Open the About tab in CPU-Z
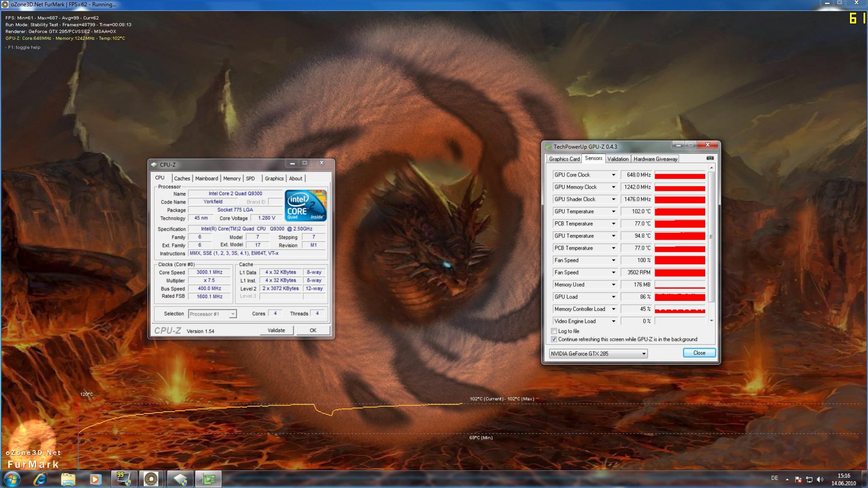 tap(295, 179)
